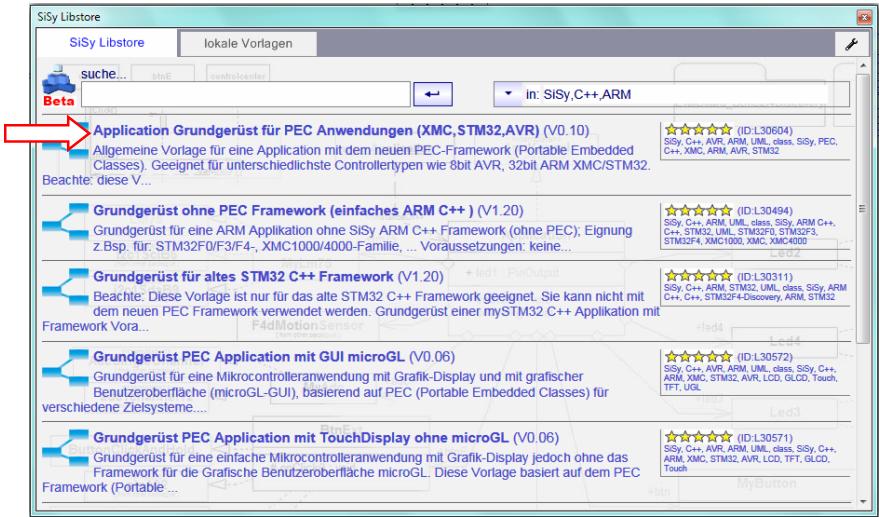The height and width of the screenshot is (517, 879).
Task: Click the star rating for ID:L30571
Action: (698, 437)
